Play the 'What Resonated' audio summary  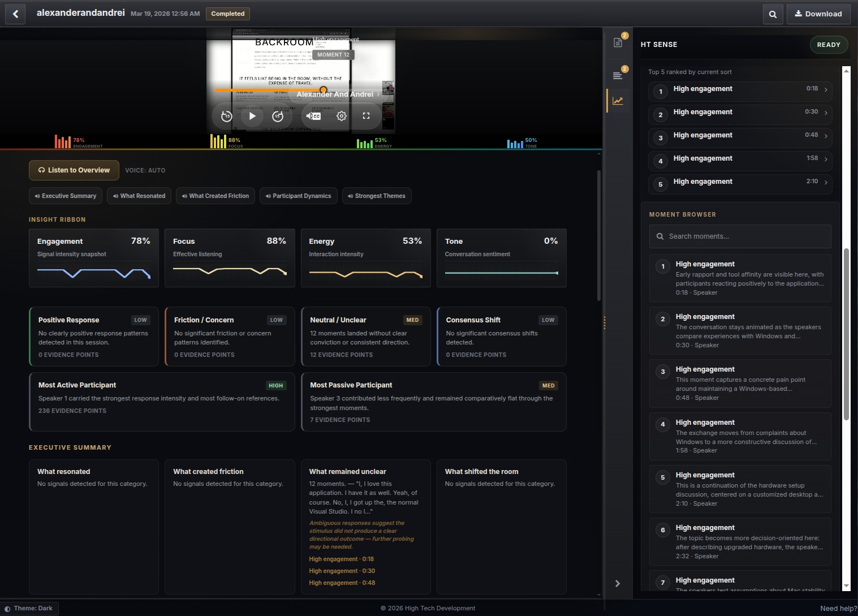pos(139,196)
